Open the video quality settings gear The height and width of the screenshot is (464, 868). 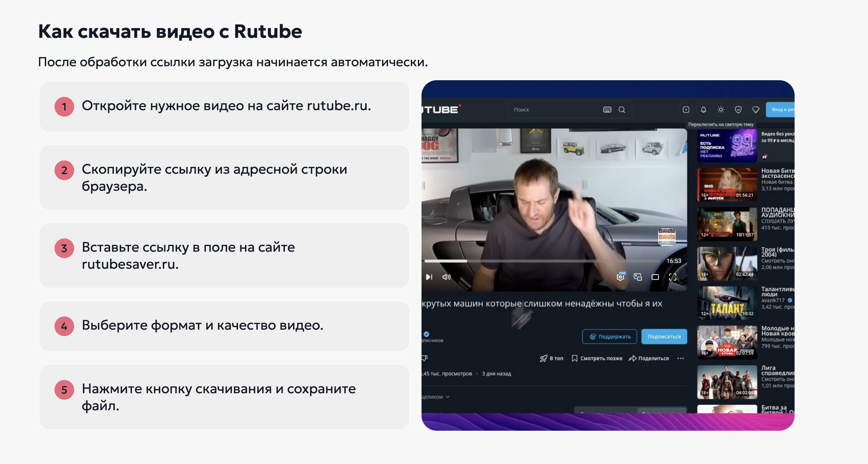621,277
